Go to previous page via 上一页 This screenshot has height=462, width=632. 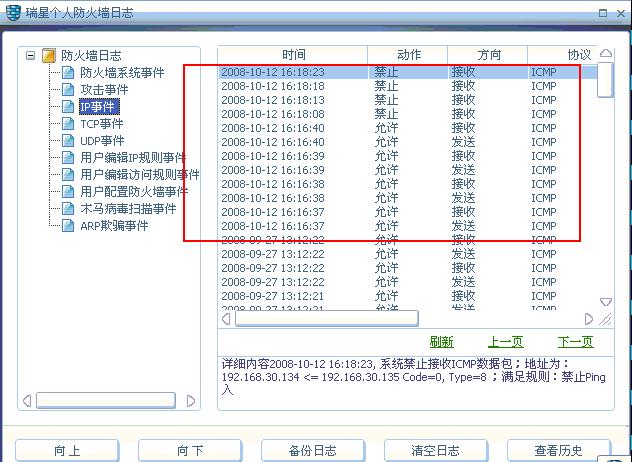[x=505, y=342]
